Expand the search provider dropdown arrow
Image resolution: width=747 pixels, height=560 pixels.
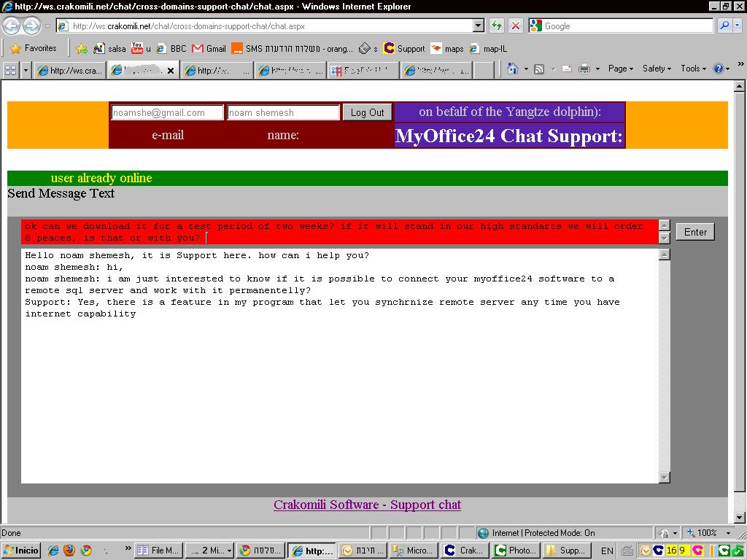click(737, 26)
